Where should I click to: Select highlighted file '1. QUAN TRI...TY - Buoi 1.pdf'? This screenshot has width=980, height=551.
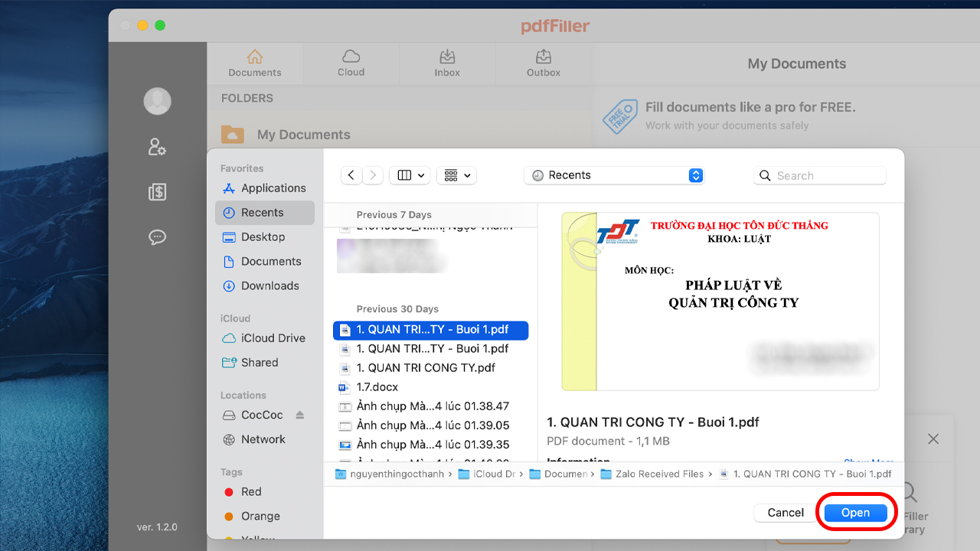431,330
